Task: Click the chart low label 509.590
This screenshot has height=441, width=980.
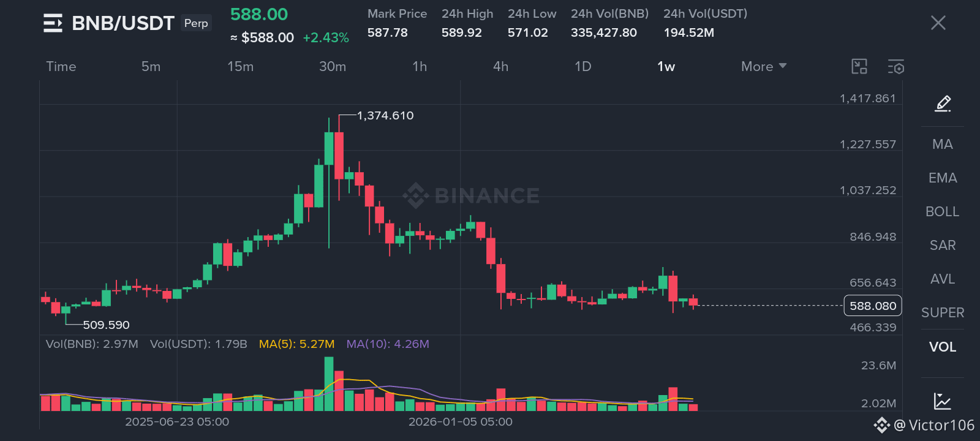Action: 106,325
